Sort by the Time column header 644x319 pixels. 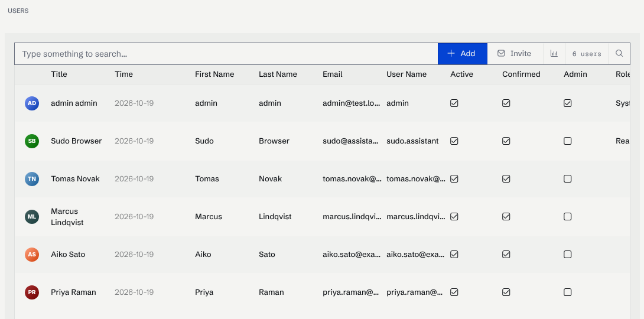click(123, 74)
